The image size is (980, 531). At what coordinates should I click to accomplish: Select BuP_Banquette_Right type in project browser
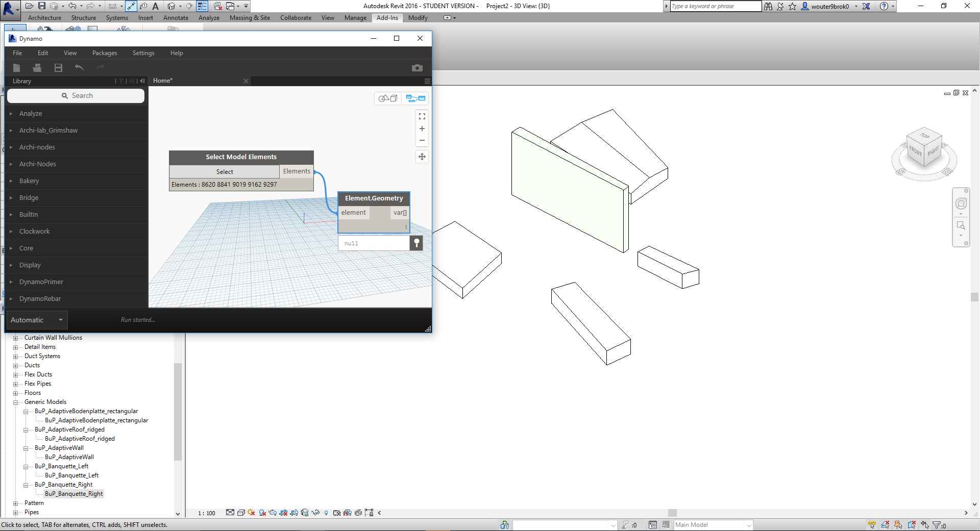pos(74,494)
